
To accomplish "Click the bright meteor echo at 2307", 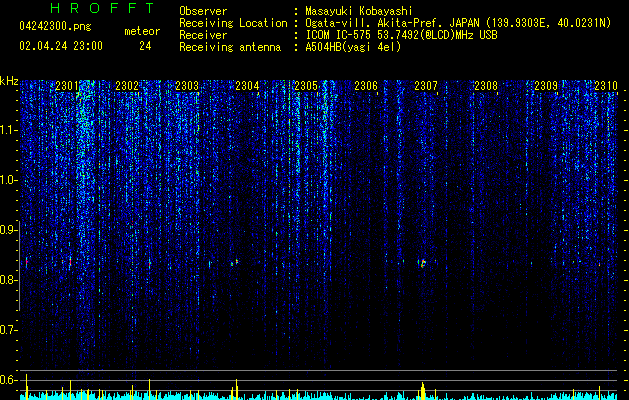I will point(422,263).
